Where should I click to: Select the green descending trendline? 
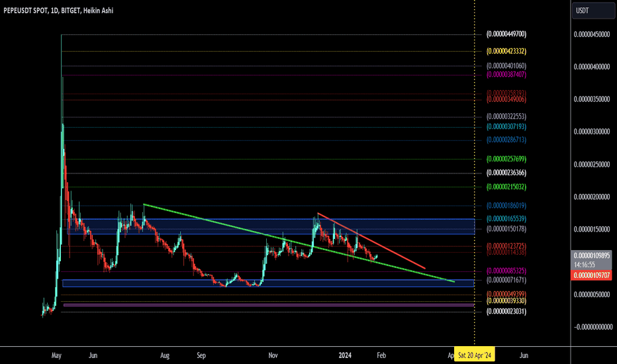click(299, 243)
